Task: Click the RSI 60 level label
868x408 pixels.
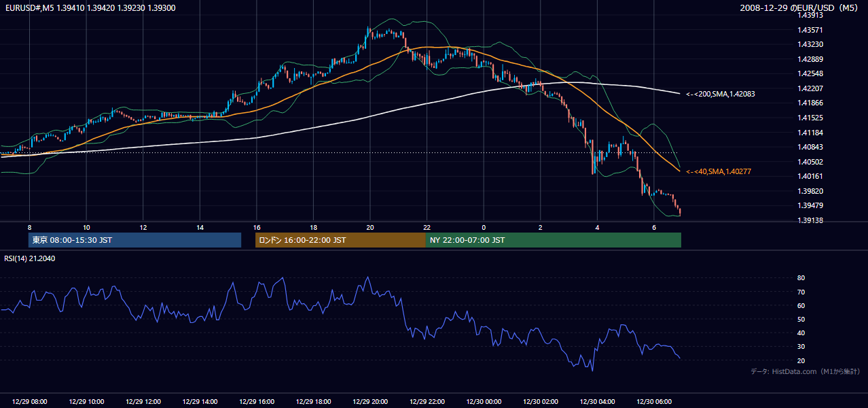Action: point(801,305)
